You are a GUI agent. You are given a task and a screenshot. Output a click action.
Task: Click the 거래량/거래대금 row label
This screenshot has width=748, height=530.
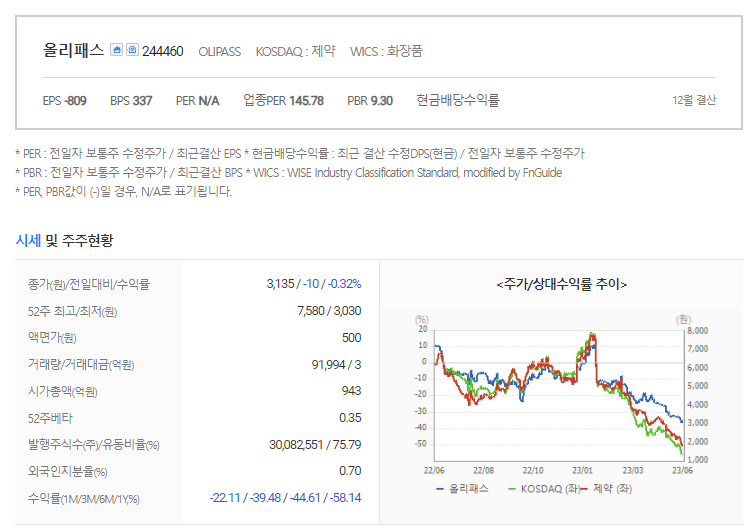[x=81, y=365]
